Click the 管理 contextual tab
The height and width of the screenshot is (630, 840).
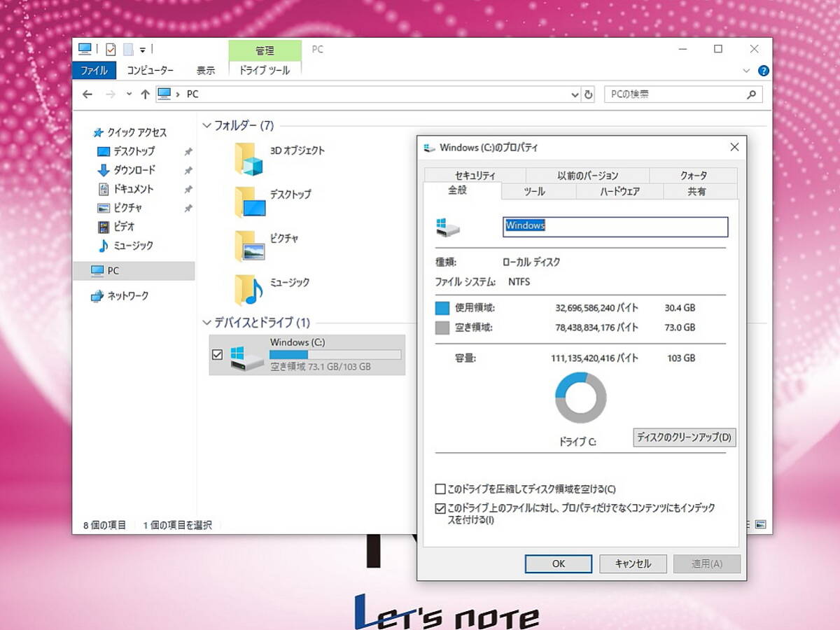coord(265,51)
